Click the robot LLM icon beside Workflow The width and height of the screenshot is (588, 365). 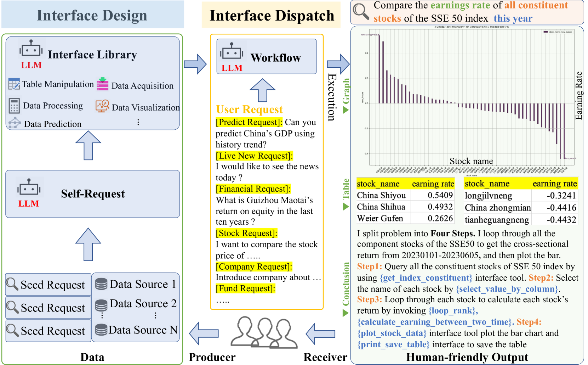click(x=232, y=52)
